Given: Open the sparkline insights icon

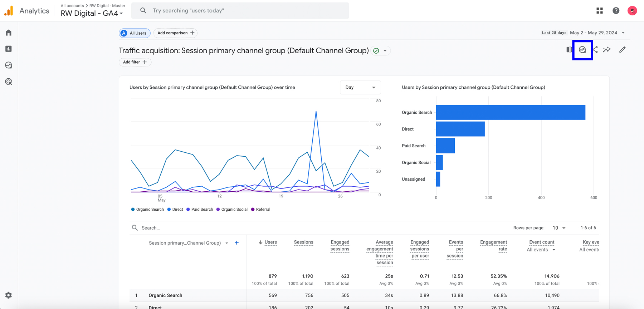Looking at the screenshot, I should pyautogui.click(x=607, y=50).
